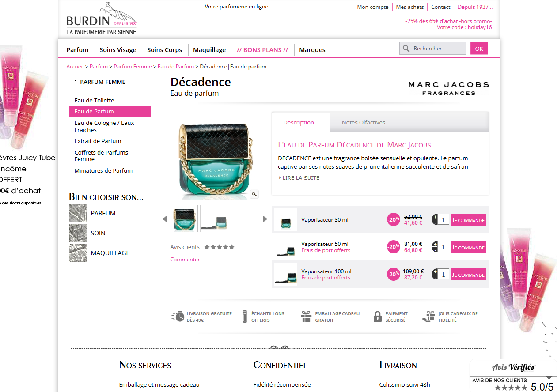Viewport: 557px width, 392px height.
Task: Open the Soins Corps menu
Action: pos(165,50)
